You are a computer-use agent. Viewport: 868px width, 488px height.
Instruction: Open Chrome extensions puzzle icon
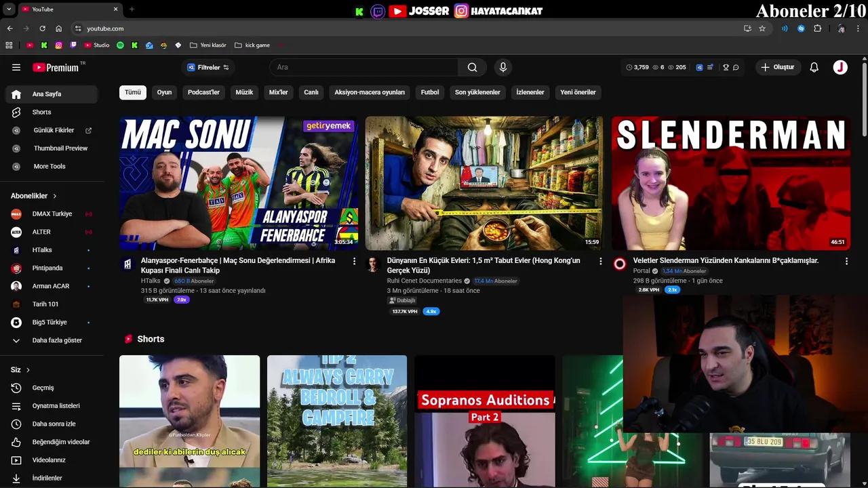(x=817, y=28)
